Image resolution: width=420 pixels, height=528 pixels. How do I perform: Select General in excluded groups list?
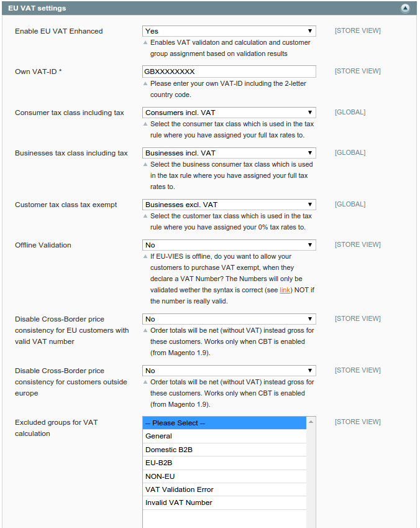pos(224,436)
